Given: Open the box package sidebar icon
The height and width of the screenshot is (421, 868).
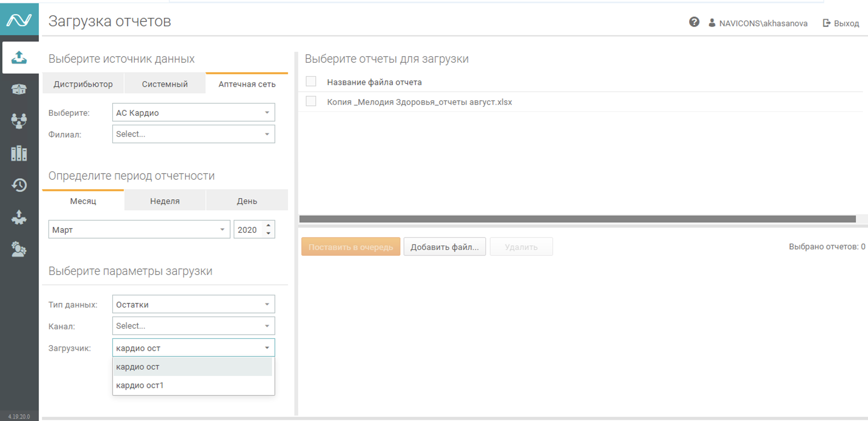Looking at the screenshot, I should (x=19, y=89).
